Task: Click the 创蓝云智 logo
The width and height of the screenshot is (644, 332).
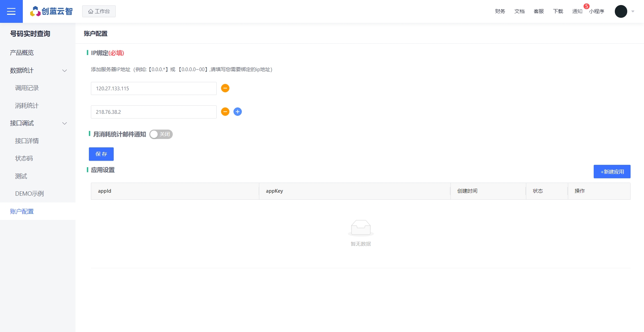Action: click(51, 11)
